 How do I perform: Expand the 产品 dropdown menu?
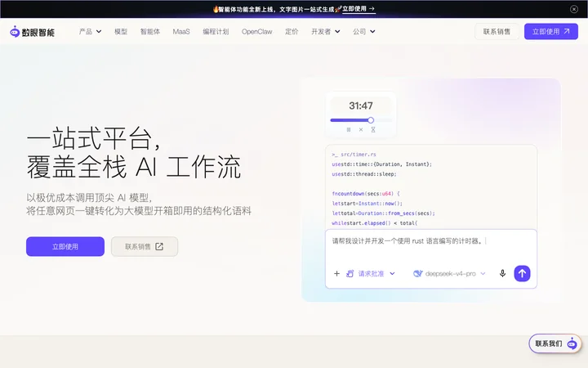[x=90, y=32]
